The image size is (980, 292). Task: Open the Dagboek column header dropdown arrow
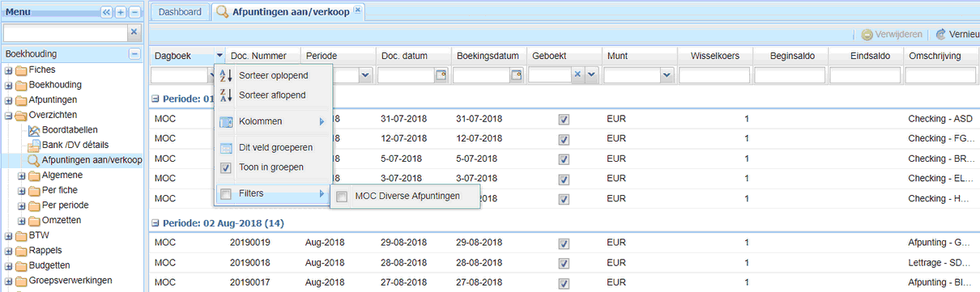click(219, 56)
